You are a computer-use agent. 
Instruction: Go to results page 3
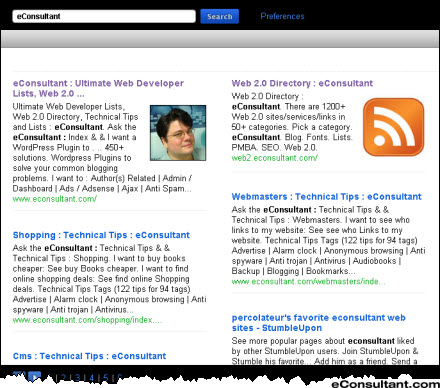(x=78, y=378)
